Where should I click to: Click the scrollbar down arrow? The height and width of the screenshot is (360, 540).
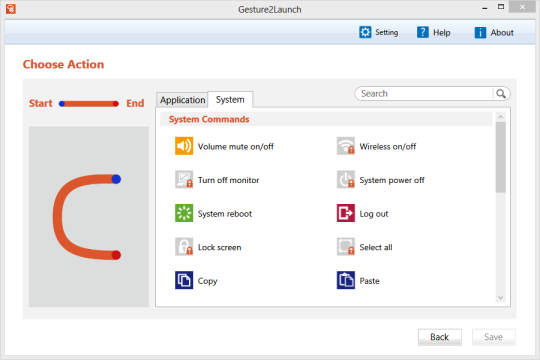click(501, 298)
